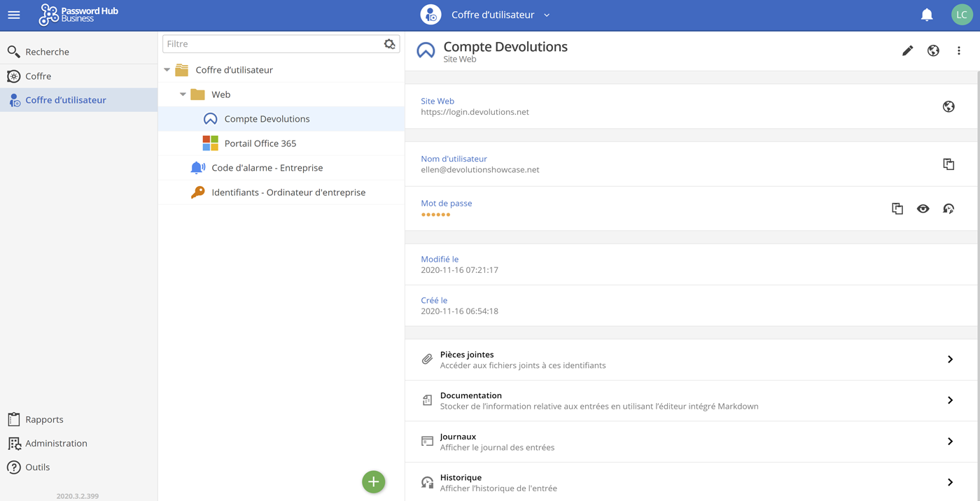This screenshot has height=501, width=980.
Task: Collapse the Web folder
Action: pyautogui.click(x=183, y=94)
